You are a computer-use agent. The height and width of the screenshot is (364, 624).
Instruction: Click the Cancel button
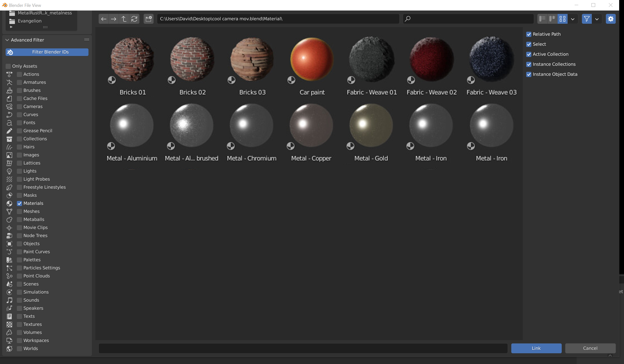[590, 348]
